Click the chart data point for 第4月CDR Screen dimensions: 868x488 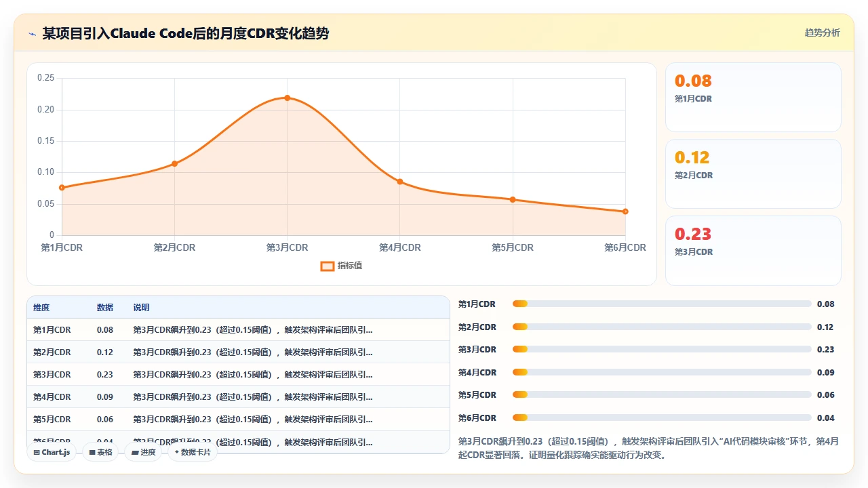[x=400, y=182]
